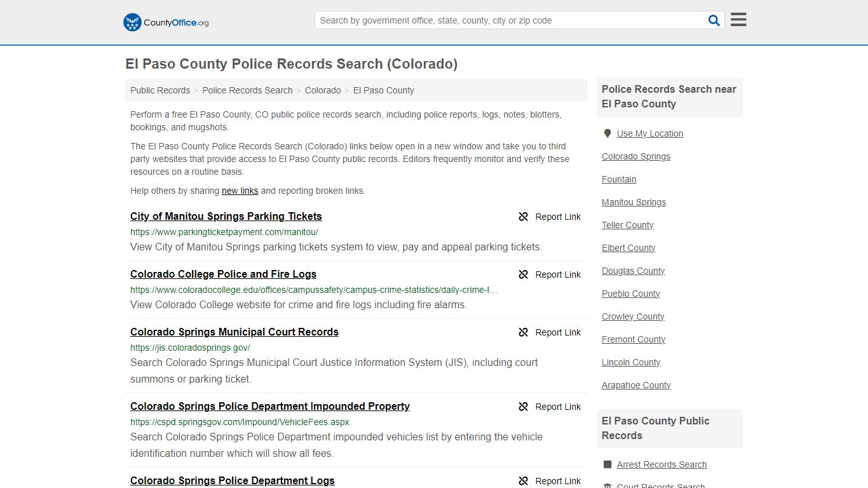Report link for Colorado Springs Police Department Logs
The width and height of the screenshot is (868, 488).
[558, 481]
